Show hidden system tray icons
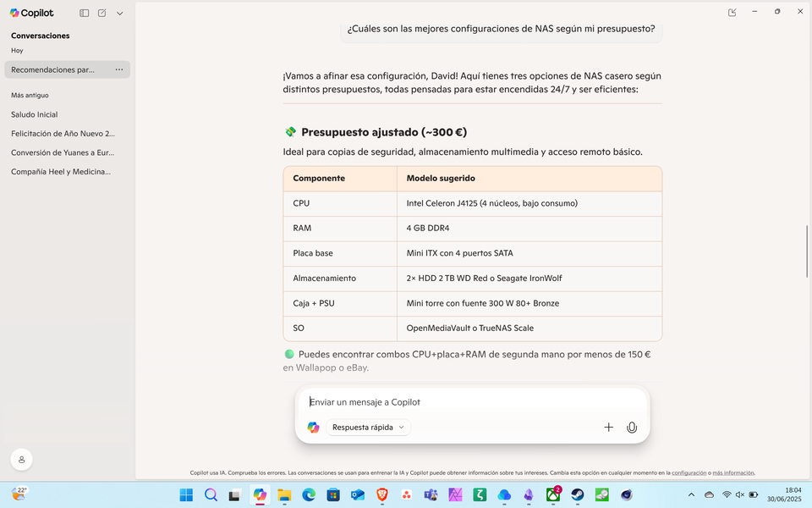 point(691,495)
